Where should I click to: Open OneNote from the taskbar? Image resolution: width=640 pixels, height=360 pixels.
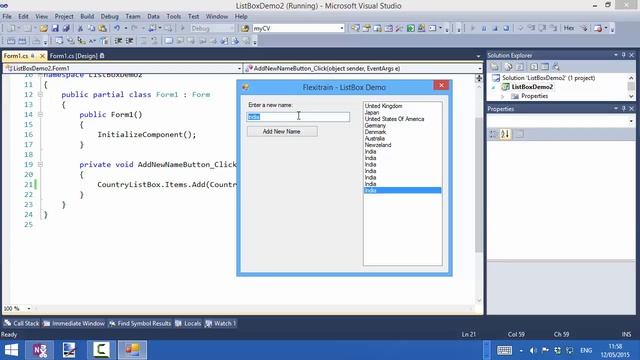click(x=40, y=350)
